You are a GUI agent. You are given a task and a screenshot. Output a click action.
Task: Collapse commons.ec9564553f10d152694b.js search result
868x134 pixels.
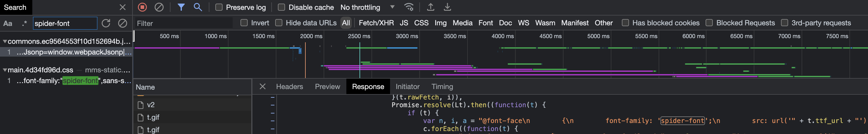(x=5, y=41)
